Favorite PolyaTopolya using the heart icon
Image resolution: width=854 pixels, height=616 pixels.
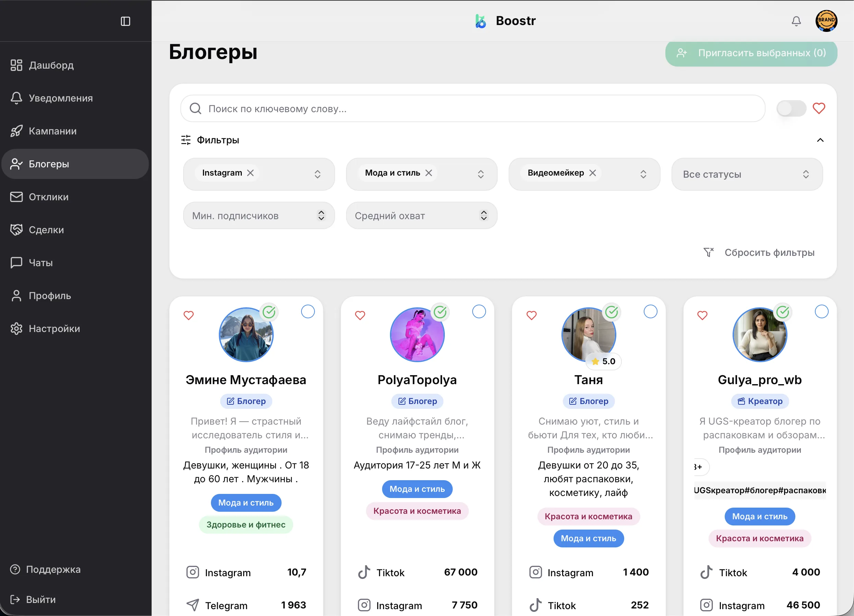coord(360,315)
